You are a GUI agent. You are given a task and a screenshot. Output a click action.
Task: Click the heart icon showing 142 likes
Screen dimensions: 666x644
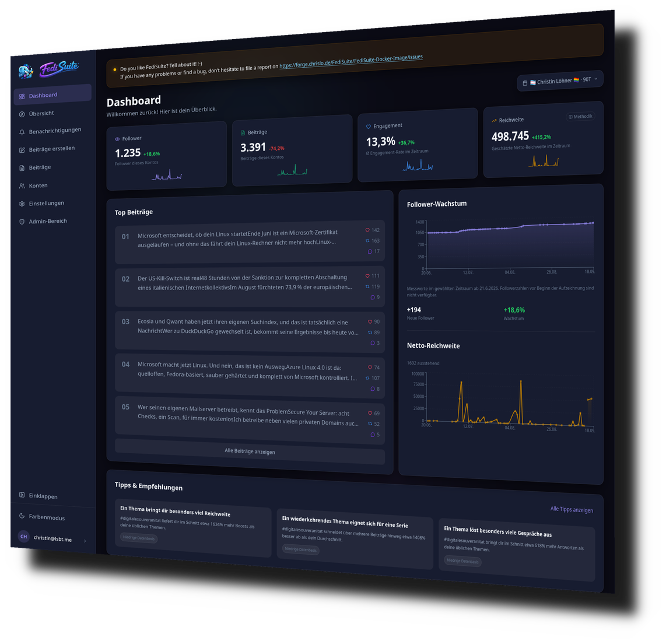pos(367,230)
